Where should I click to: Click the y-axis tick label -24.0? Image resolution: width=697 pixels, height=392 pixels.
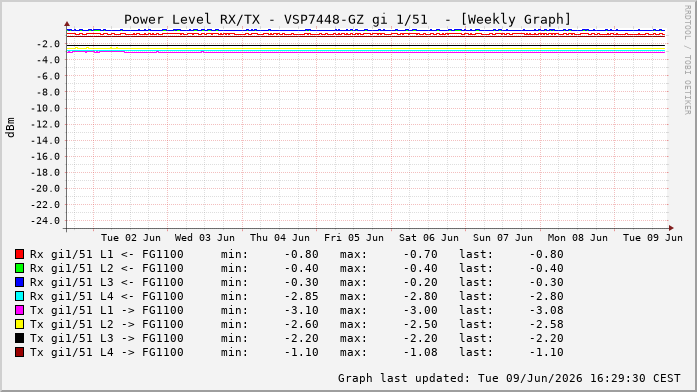(x=45, y=220)
